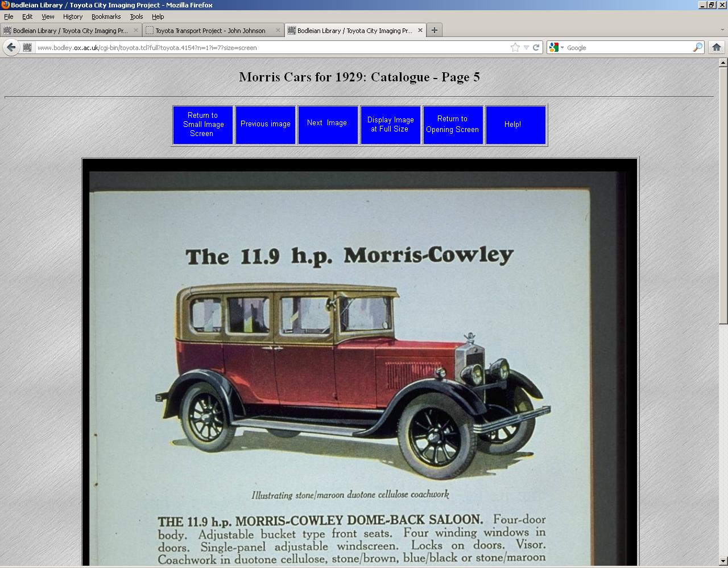Click the search magnifier to run Google search
This screenshot has width=728, height=568.
(x=699, y=48)
